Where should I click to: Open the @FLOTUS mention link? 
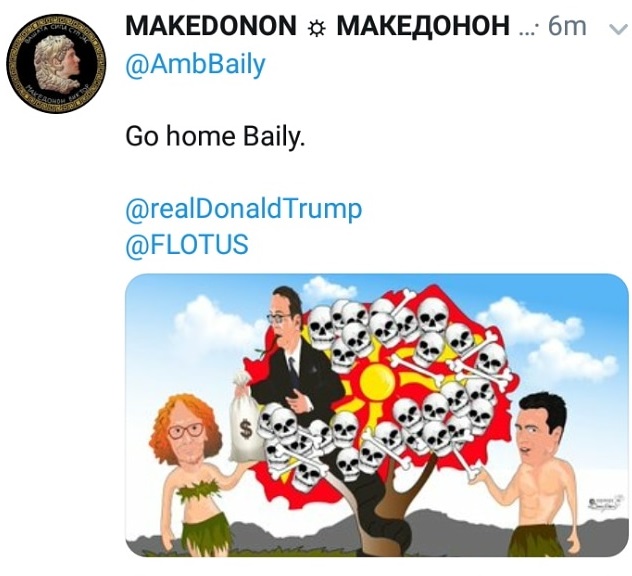point(187,245)
